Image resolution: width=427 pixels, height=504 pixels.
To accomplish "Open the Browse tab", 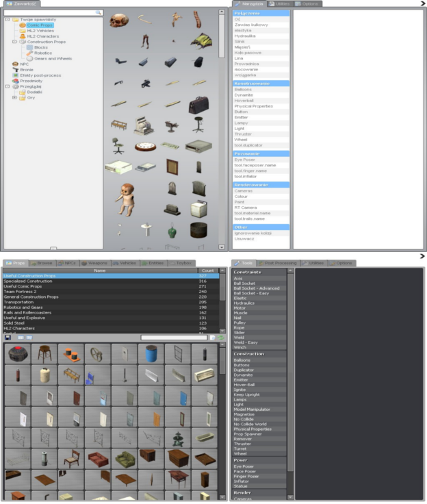I will pos(42,263).
